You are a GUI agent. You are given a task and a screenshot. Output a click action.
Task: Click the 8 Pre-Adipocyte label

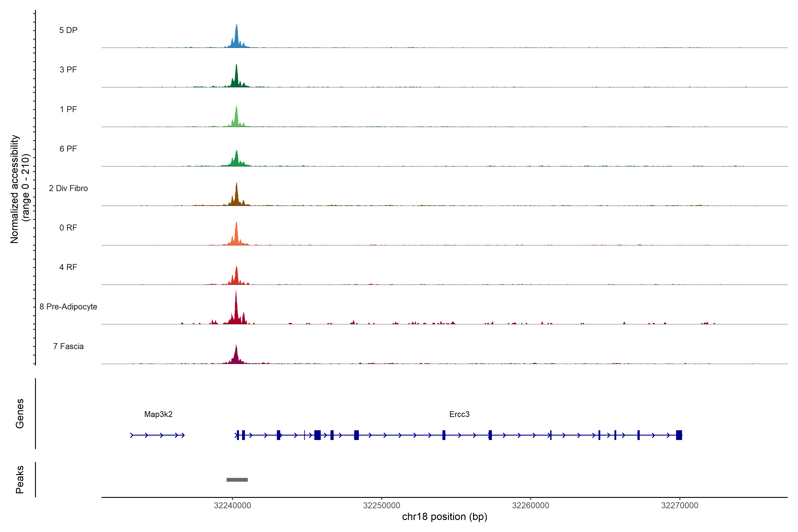click(68, 307)
